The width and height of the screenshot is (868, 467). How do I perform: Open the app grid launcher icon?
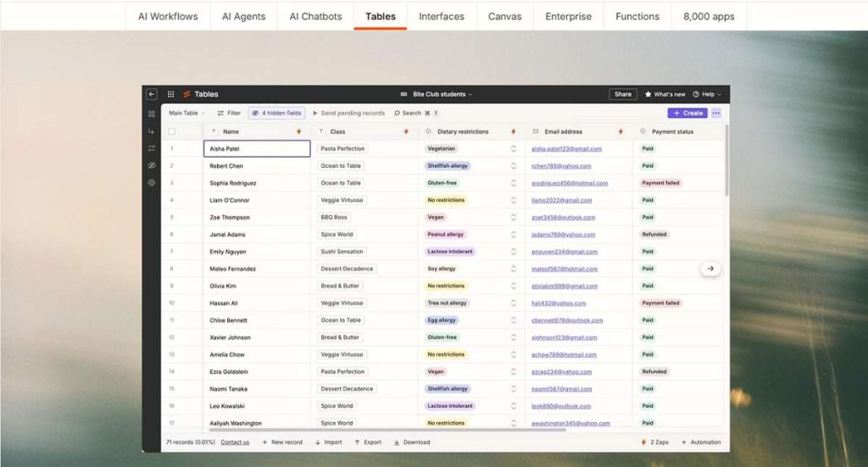coord(171,94)
